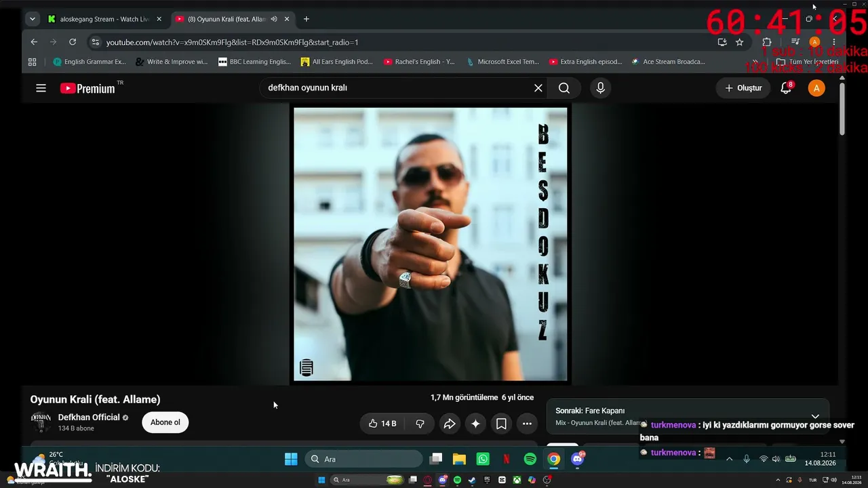The width and height of the screenshot is (868, 488).
Task: Open YouTube notifications bell
Action: click(x=787, y=88)
